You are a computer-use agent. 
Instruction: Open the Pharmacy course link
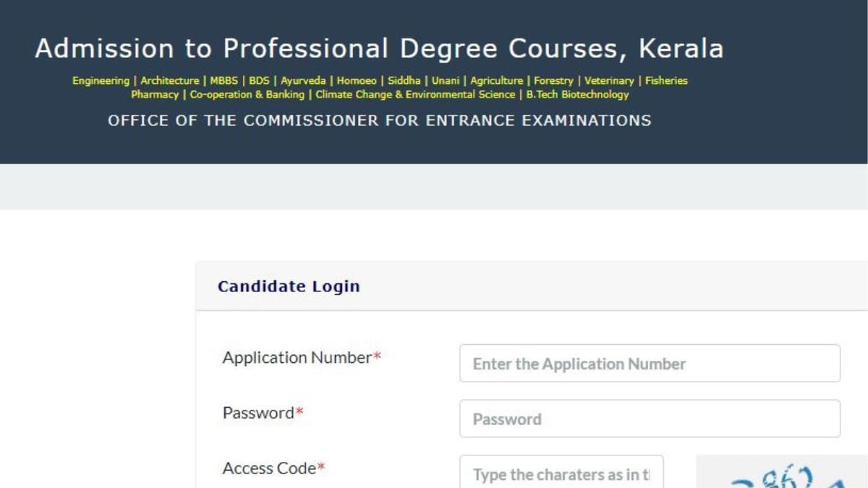click(x=154, y=94)
